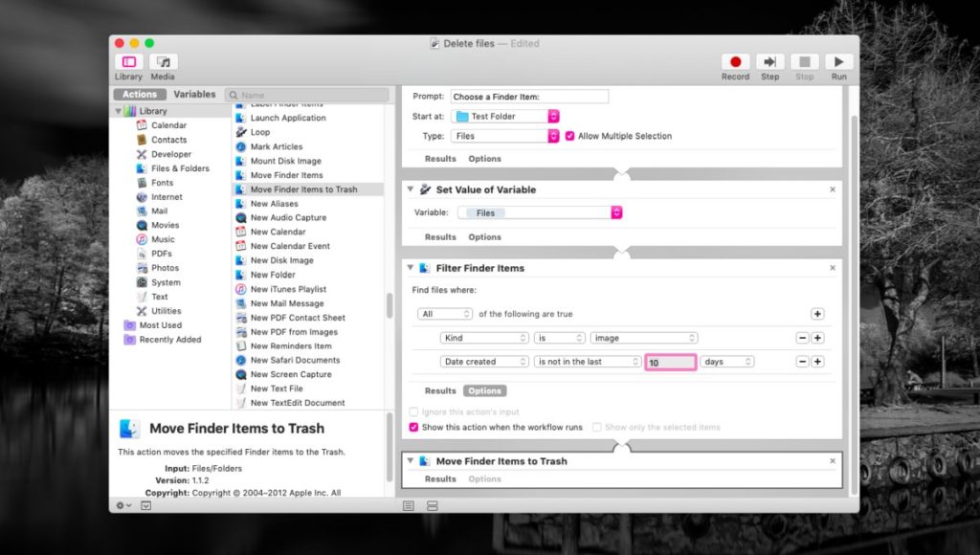Image resolution: width=980 pixels, height=555 pixels.
Task: Edit the days value field showing 10
Action: click(670, 361)
